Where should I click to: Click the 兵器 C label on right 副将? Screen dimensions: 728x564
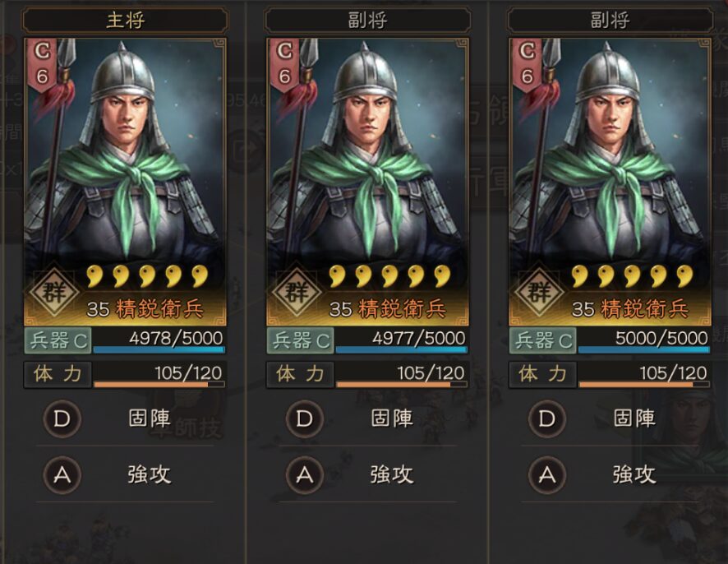pyautogui.click(x=543, y=340)
